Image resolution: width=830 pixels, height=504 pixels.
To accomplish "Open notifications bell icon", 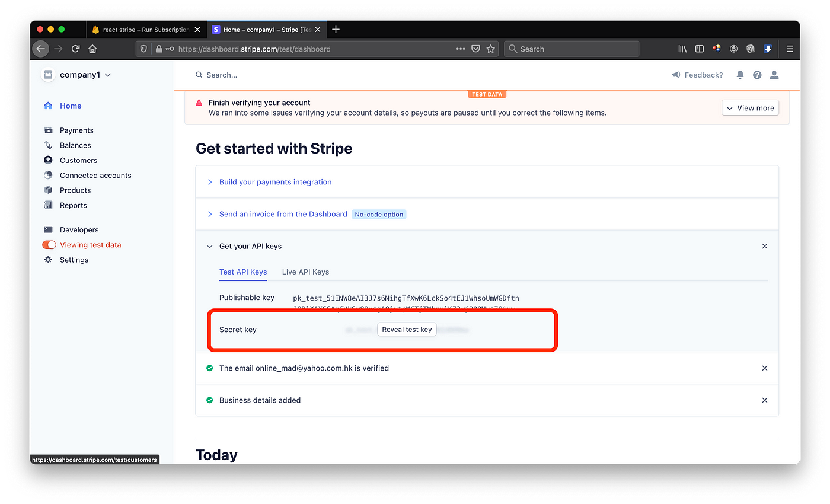I will 740,75.
